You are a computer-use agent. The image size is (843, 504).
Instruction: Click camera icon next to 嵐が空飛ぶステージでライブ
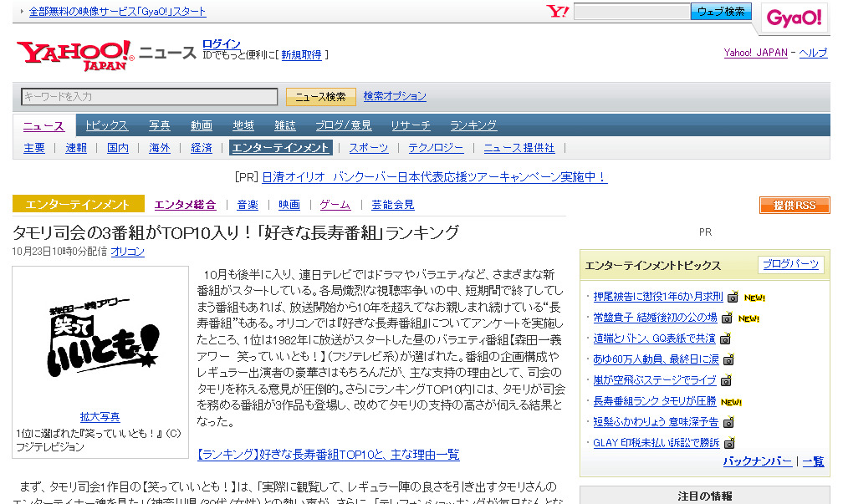click(x=726, y=381)
